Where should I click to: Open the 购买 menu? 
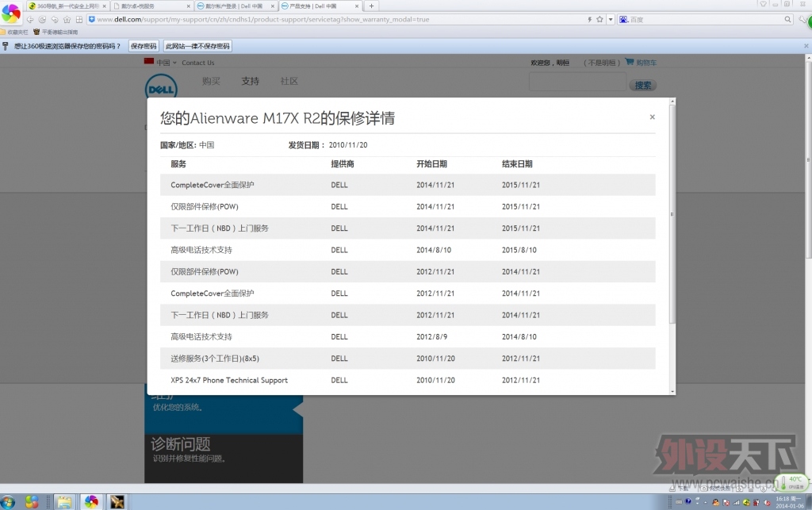tap(211, 81)
